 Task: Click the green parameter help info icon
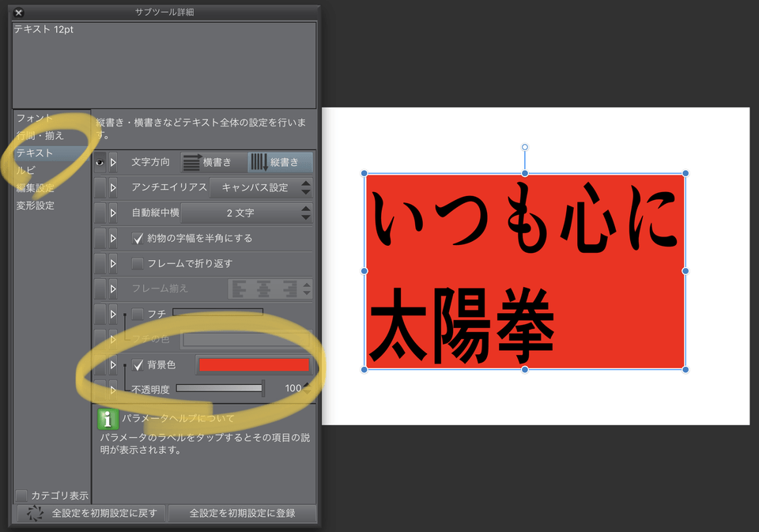(108, 419)
